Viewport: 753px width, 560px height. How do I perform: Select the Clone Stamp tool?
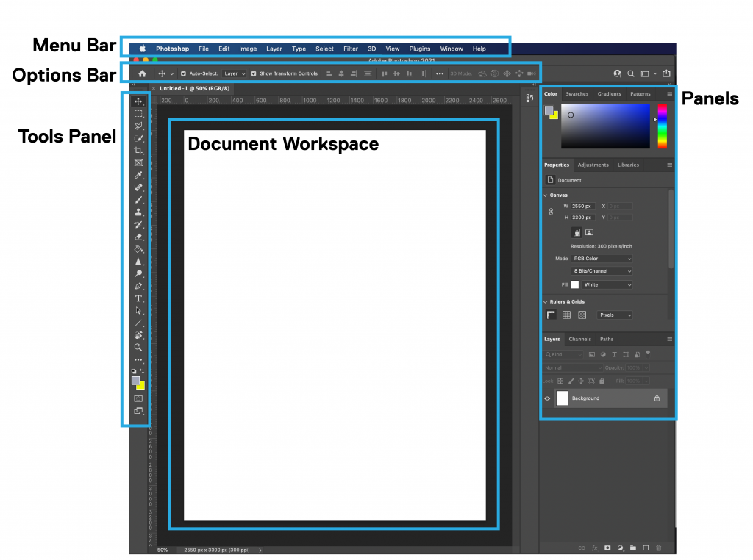(138, 212)
